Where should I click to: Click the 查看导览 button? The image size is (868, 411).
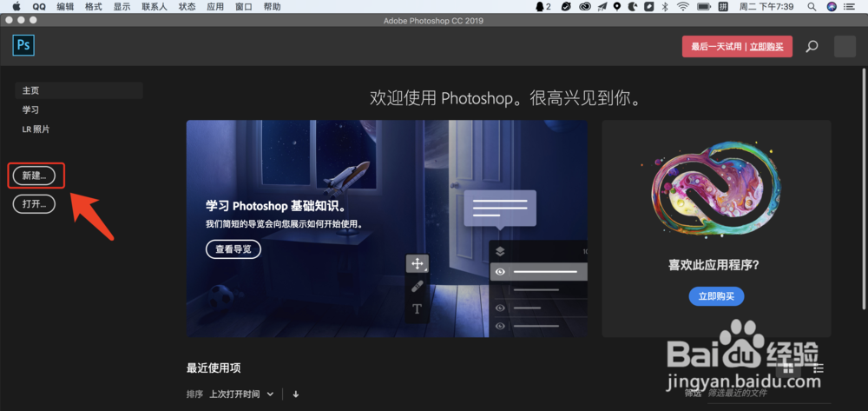(x=233, y=249)
